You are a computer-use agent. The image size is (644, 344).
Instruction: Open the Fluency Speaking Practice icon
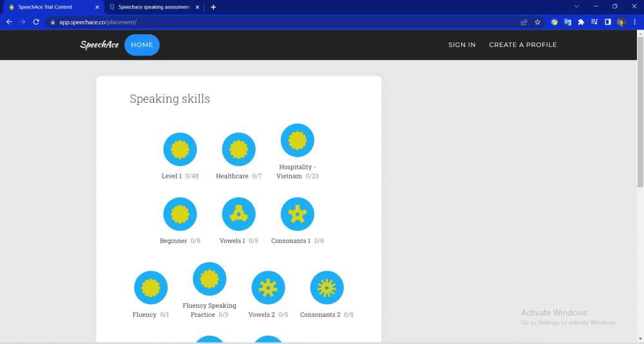click(209, 279)
